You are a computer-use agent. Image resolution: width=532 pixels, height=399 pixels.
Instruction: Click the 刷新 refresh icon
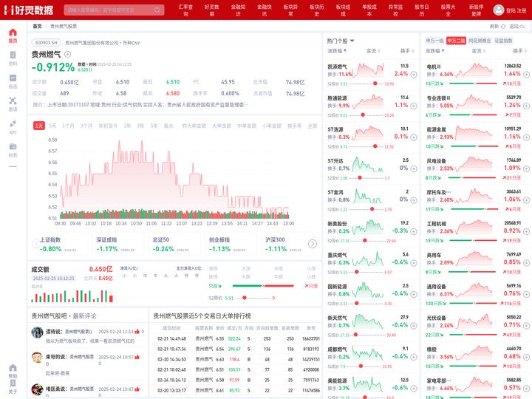(503, 26)
